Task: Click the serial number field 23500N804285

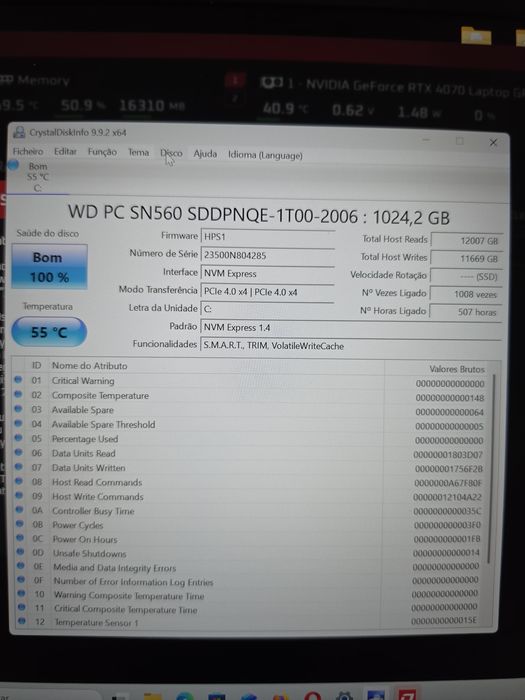Action: pos(267,255)
